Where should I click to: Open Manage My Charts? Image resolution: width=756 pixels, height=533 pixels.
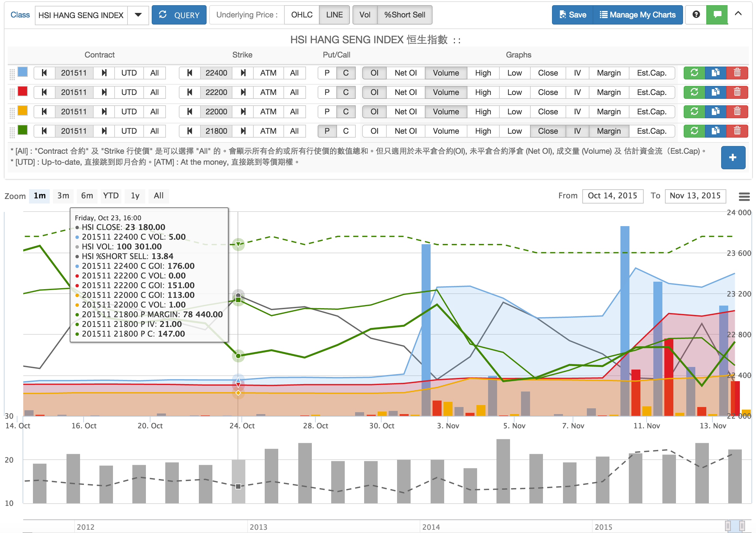tap(638, 15)
